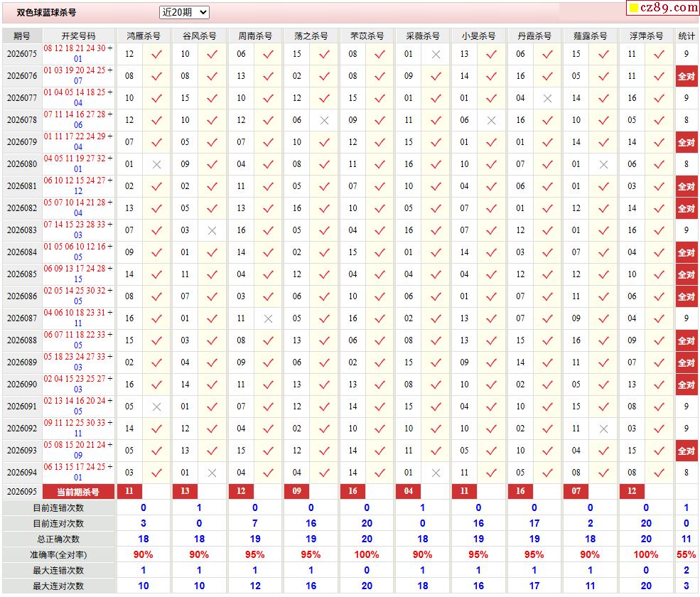
Task: Click the 双色球蓝球杀号 title
Action: [x=46, y=13]
